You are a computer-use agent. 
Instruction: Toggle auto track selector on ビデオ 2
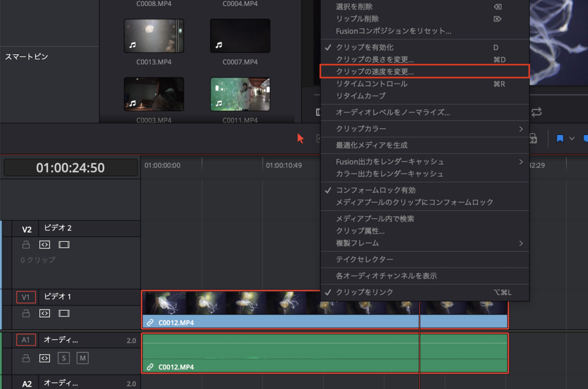45,245
